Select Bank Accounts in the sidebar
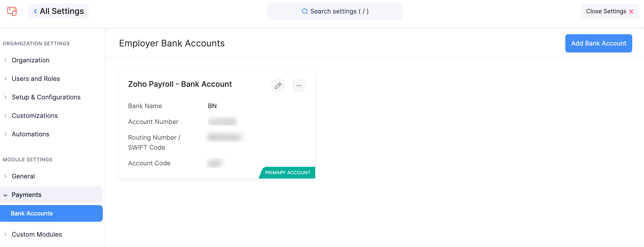 [32, 213]
